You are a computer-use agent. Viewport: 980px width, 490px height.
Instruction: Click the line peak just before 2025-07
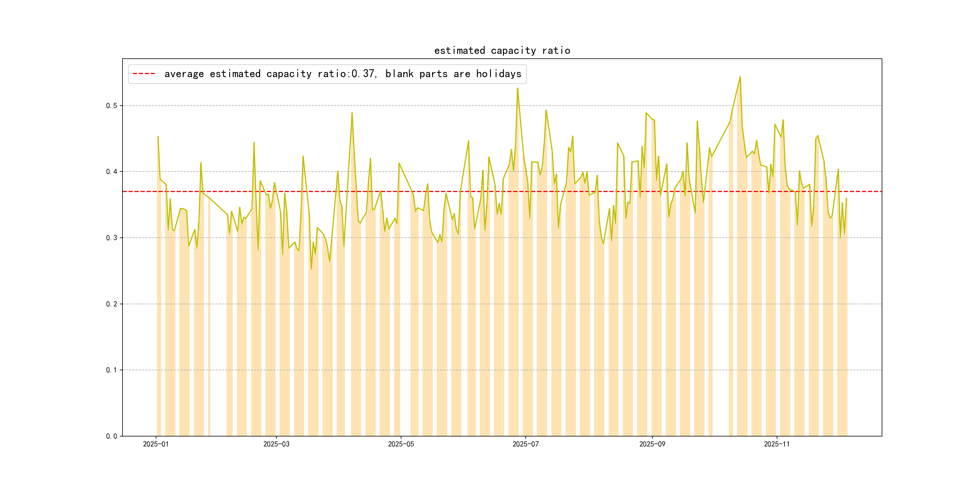click(518, 88)
